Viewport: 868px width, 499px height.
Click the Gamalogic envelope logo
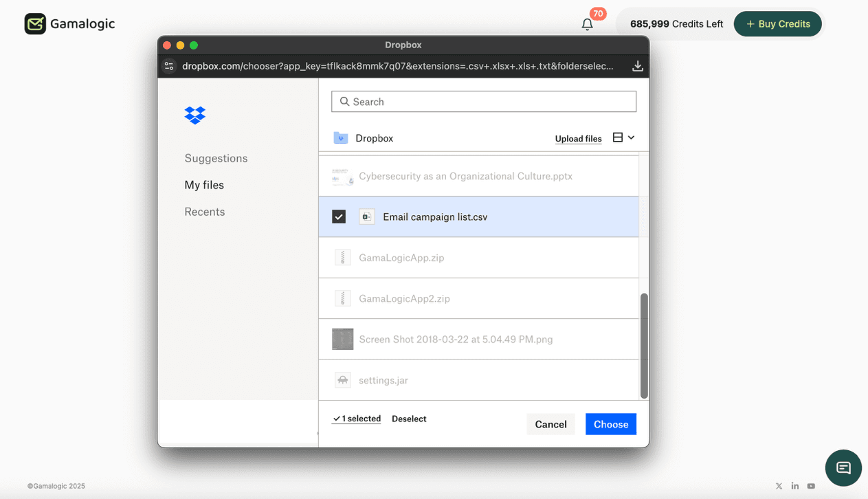[x=34, y=23]
